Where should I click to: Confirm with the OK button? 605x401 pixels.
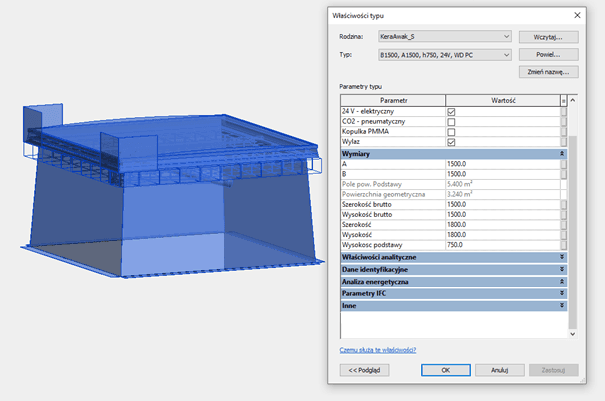pyautogui.click(x=446, y=370)
